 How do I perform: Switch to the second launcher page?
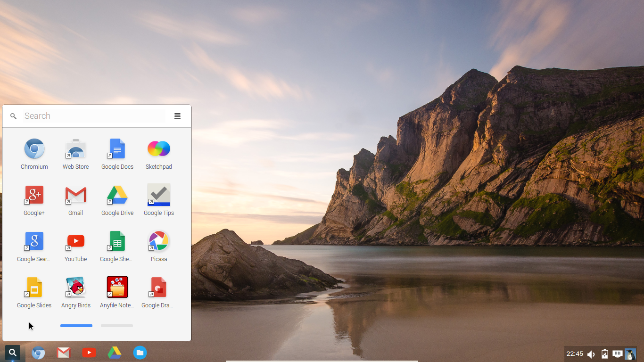(116, 325)
